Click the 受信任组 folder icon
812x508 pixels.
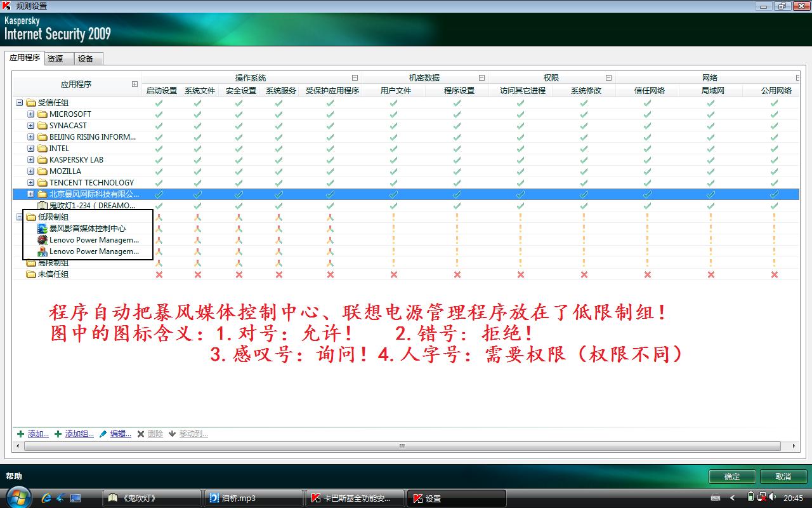[30, 103]
